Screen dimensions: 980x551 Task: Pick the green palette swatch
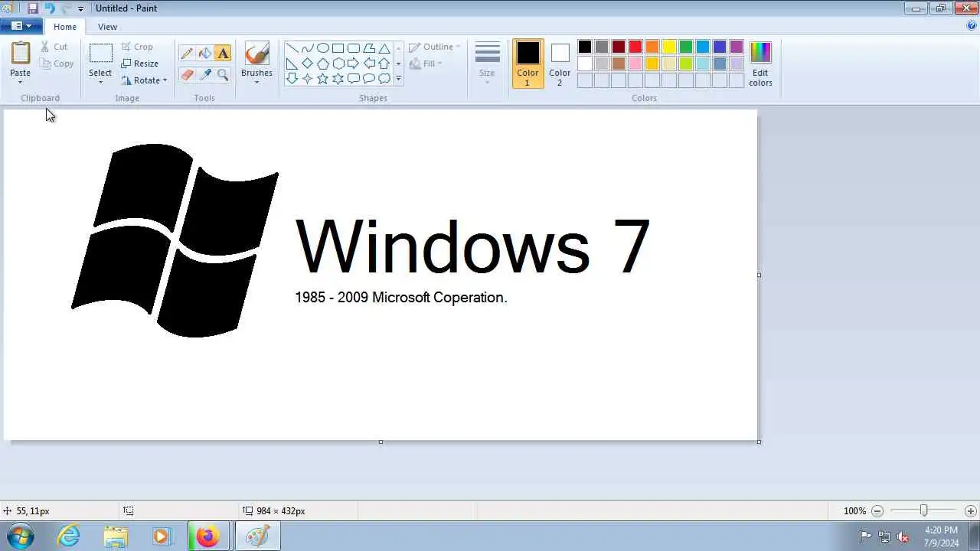pyautogui.click(x=686, y=47)
